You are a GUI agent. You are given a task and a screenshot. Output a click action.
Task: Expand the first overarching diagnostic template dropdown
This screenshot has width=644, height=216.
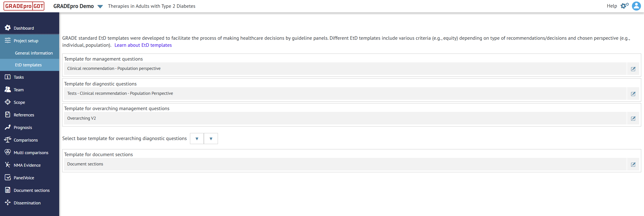(197, 139)
